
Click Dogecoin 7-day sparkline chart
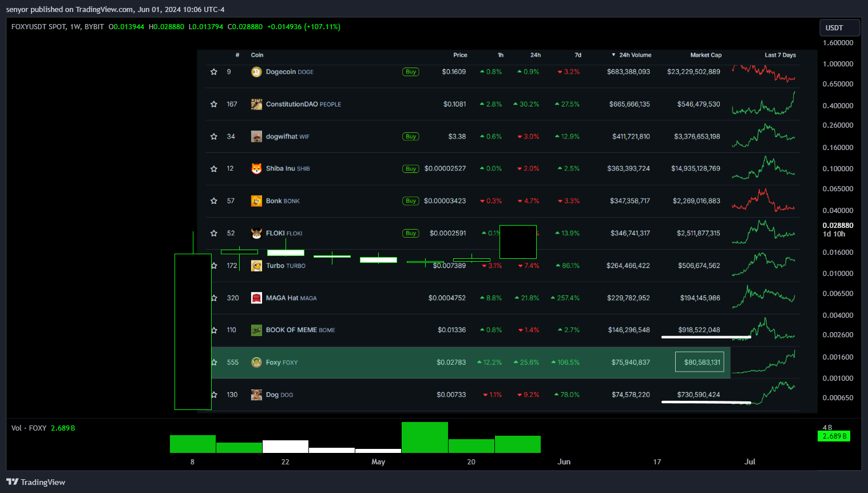[763, 73]
